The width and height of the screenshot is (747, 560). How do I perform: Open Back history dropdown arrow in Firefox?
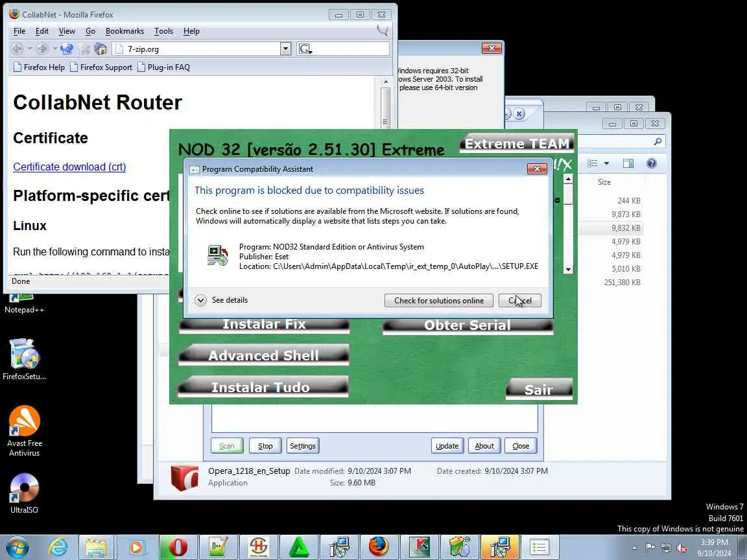click(30, 49)
